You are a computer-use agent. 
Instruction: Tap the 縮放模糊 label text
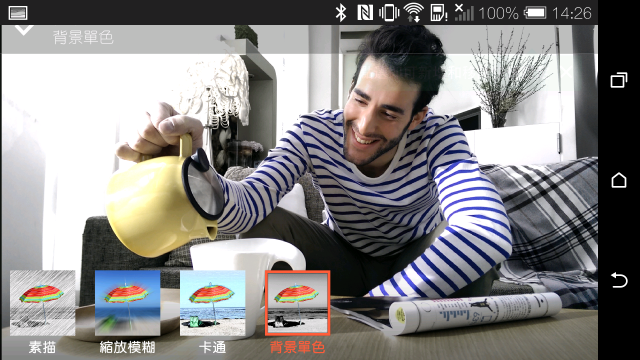click(127, 347)
